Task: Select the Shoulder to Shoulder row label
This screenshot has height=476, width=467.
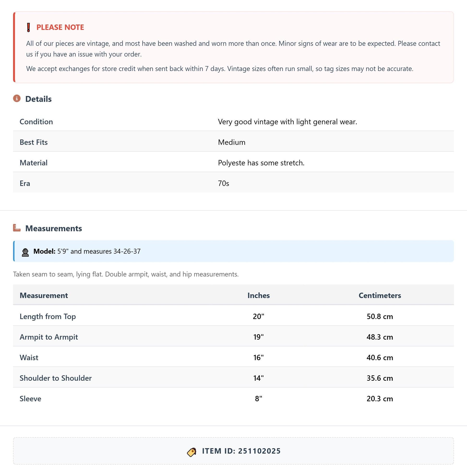Action: pos(56,378)
